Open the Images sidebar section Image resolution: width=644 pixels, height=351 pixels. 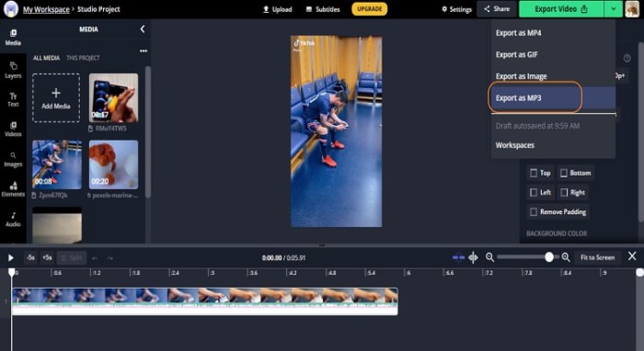[13, 160]
